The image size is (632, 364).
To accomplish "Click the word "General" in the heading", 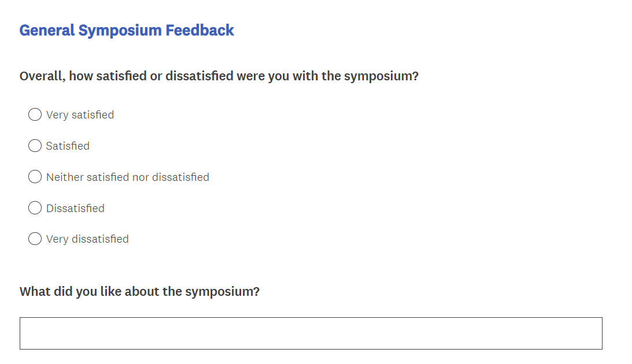I will point(47,30).
